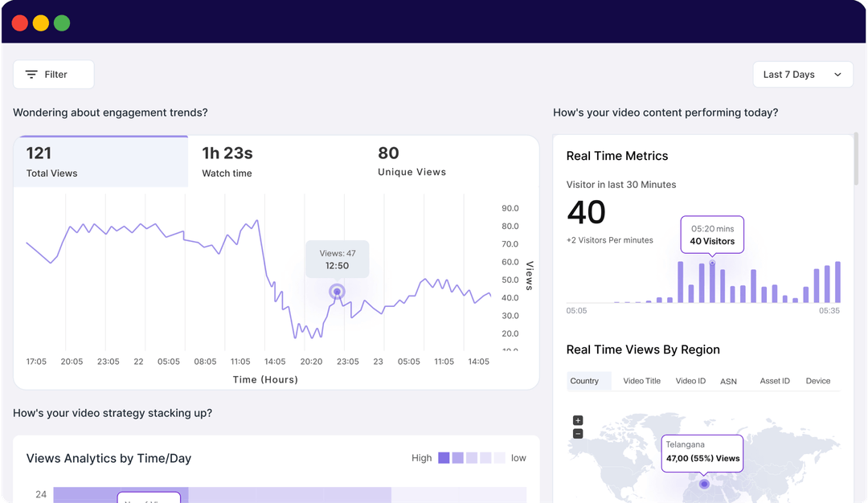Select the Telangana marker on the world map
868x503 pixels.
point(702,485)
